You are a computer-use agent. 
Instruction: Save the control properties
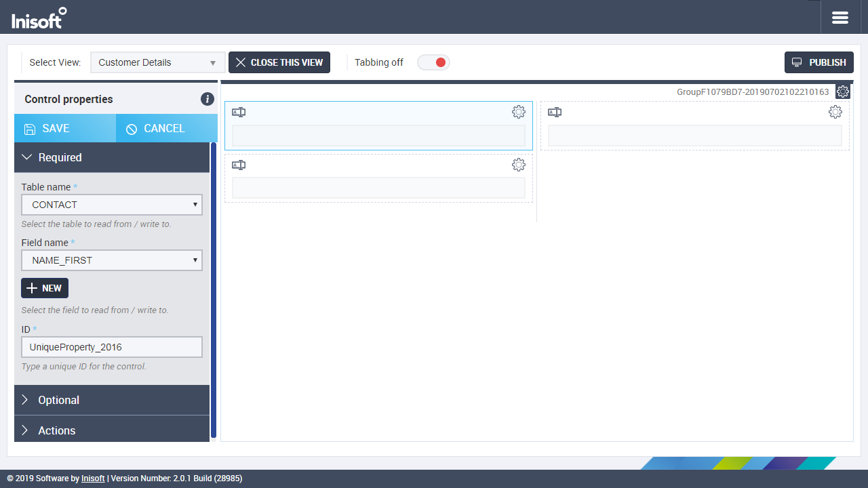pos(65,128)
